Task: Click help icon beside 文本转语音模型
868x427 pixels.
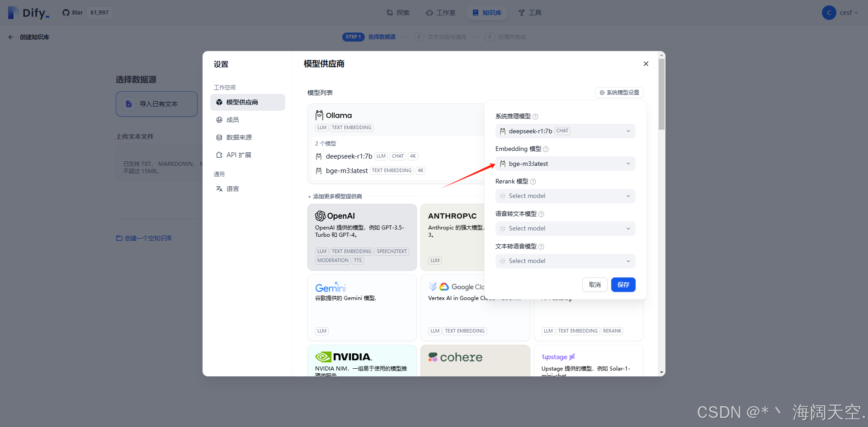Action: [x=541, y=247]
